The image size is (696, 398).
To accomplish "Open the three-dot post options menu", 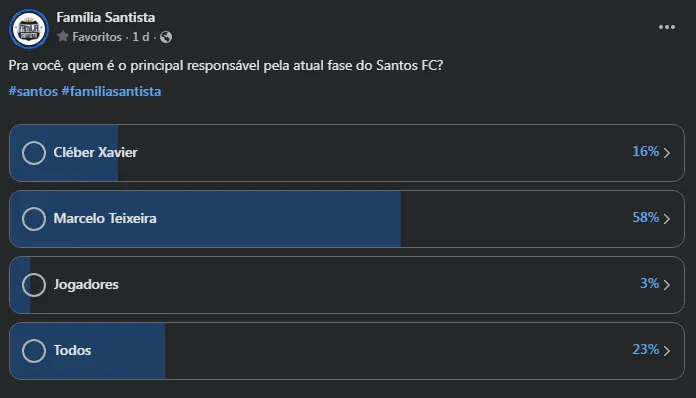I will pos(667,27).
